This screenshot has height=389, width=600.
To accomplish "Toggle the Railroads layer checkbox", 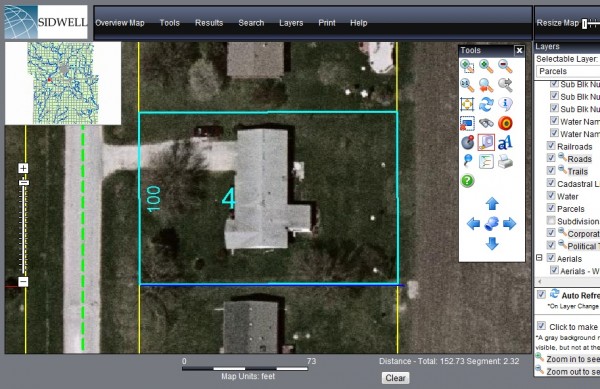I will tap(551, 146).
